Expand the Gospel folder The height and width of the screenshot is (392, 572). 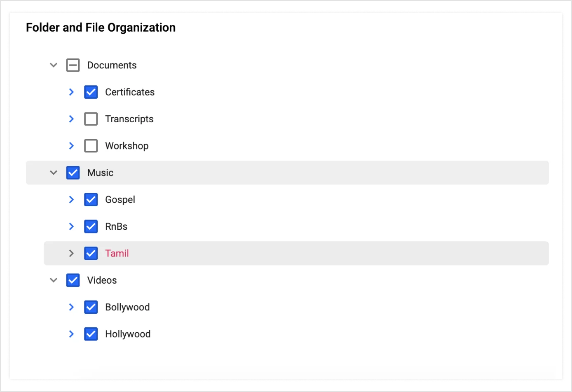[71, 199]
